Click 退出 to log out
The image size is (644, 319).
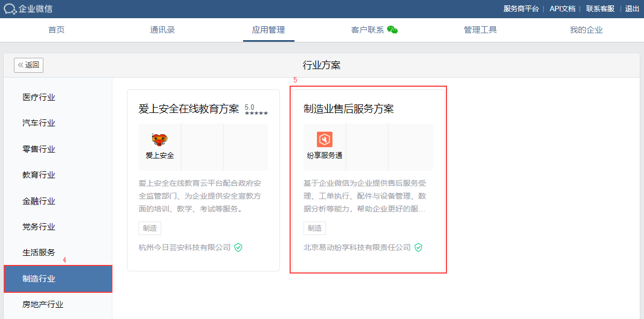(x=632, y=9)
